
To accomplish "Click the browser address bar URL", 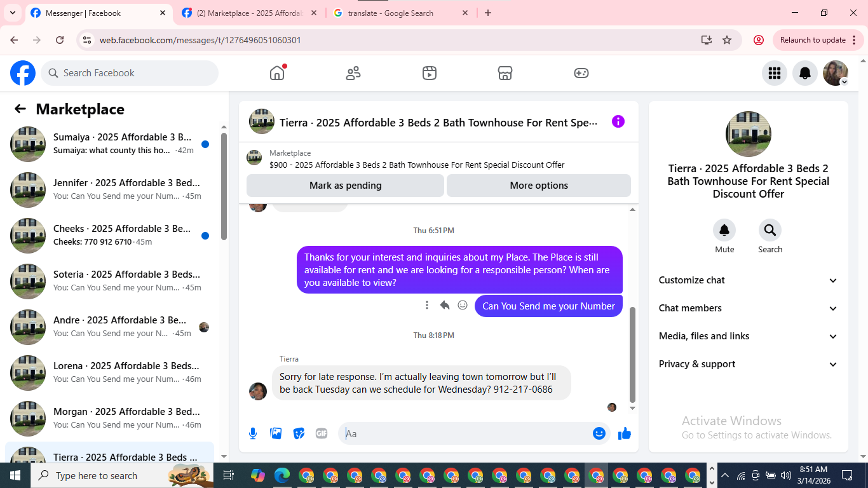I will pos(200,40).
